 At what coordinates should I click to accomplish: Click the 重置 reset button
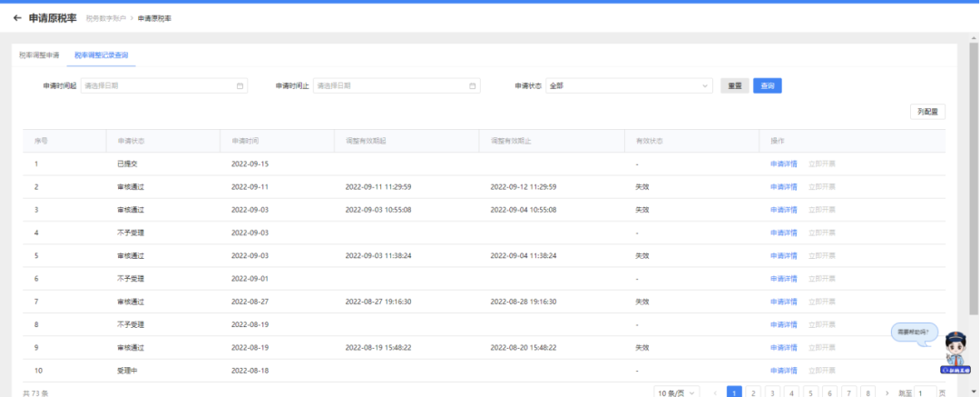[x=735, y=85]
